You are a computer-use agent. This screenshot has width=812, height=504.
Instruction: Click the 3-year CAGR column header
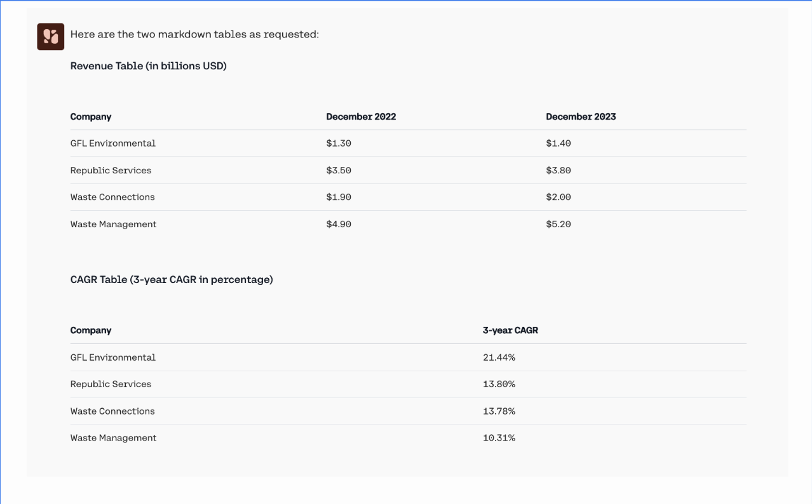510,331
